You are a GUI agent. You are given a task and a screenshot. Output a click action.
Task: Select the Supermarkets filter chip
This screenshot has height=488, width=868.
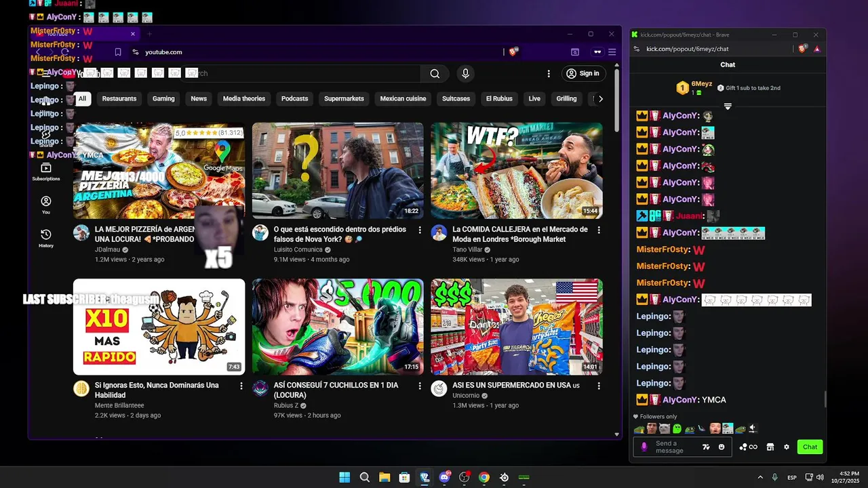tap(344, 98)
